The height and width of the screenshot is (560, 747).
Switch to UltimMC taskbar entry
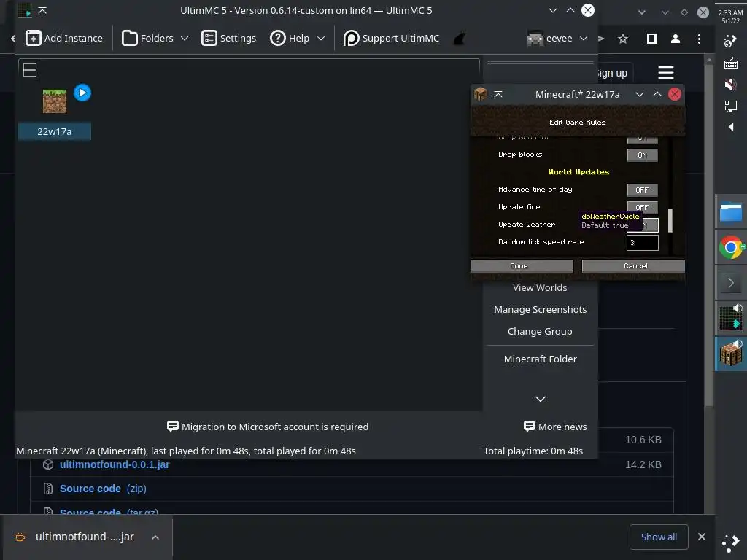(731, 318)
